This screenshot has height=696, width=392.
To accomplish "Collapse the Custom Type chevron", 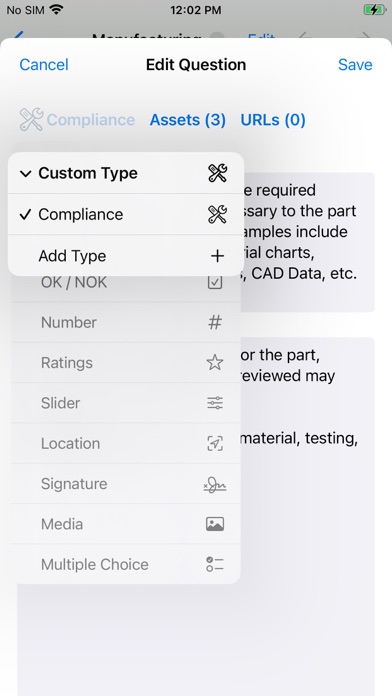I will 25,174.
